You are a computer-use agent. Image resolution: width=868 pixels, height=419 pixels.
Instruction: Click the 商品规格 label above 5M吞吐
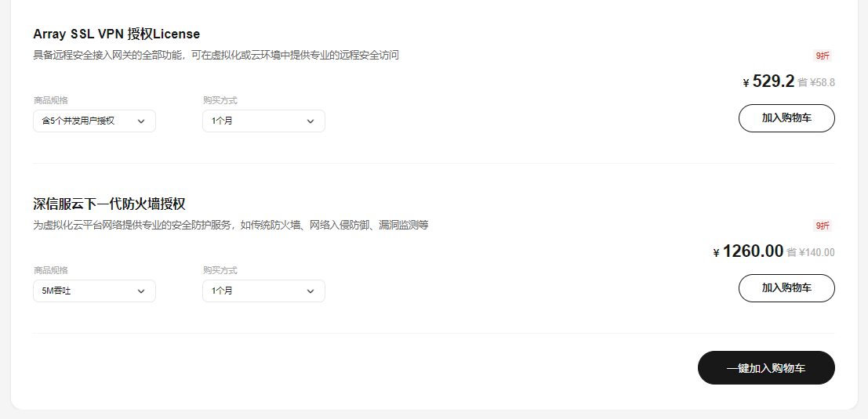50,270
